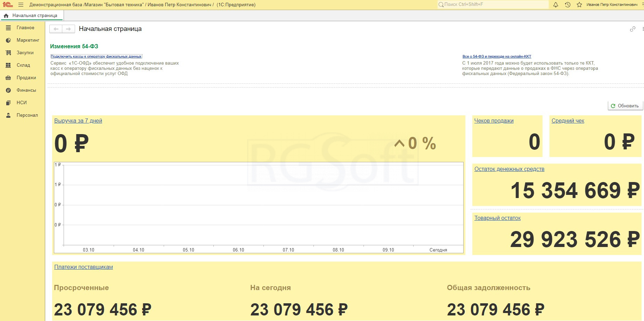Open Маркетинг section
Image resolution: width=644 pixels, height=321 pixels.
[28, 40]
